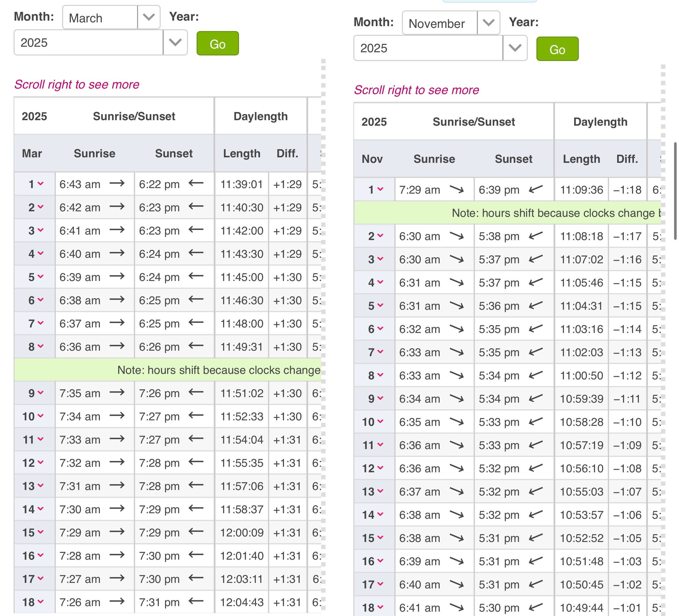Expand March 15 row details chevron
Image resolution: width=679 pixels, height=616 pixels.
pos(41,532)
